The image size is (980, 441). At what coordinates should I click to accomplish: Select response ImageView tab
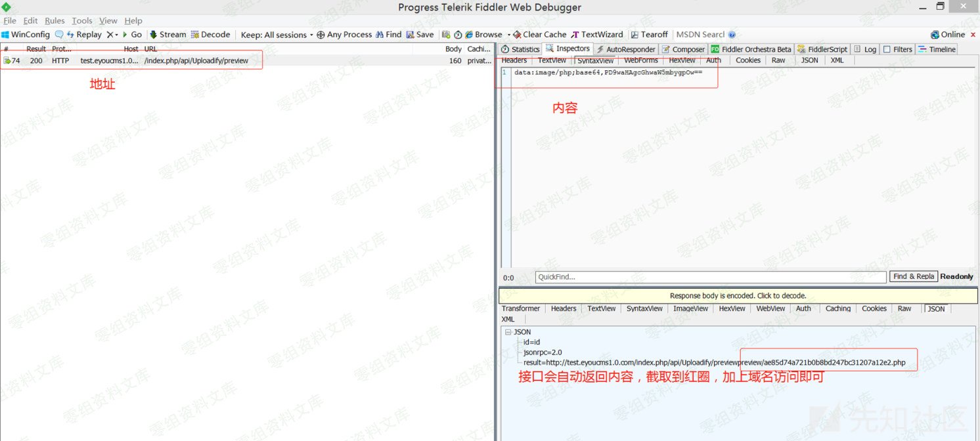pos(691,308)
